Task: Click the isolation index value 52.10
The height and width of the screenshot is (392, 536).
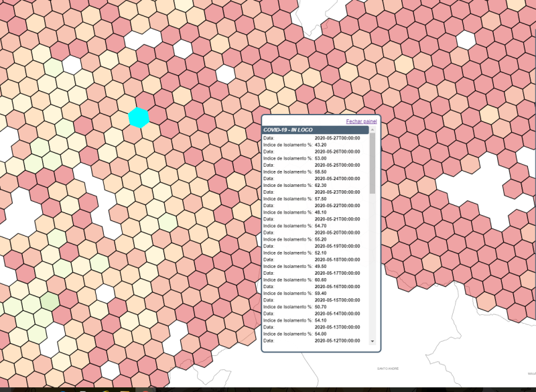Action: 320,253
